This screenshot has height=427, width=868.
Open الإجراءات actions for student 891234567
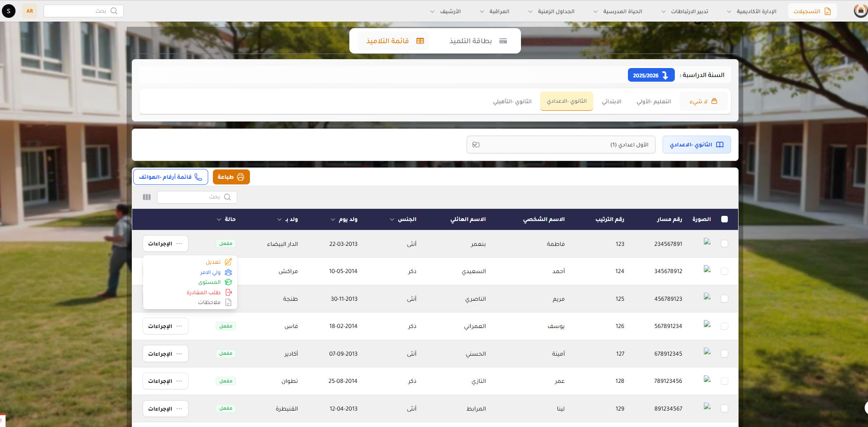pyautogui.click(x=165, y=409)
